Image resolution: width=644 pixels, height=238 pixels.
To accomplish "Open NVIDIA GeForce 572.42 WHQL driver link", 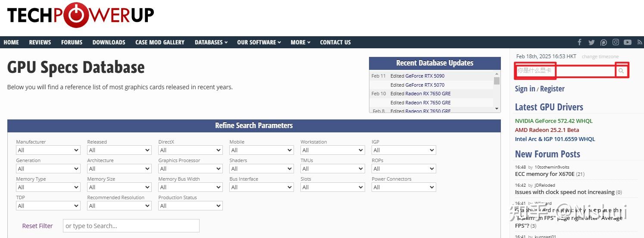I will coord(553,121).
